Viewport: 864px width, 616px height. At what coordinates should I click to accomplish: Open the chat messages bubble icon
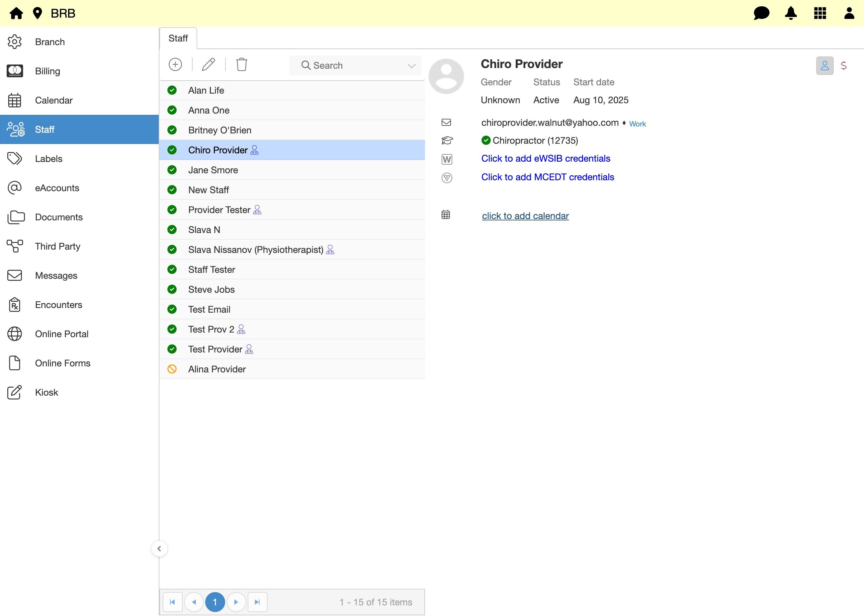[761, 13]
